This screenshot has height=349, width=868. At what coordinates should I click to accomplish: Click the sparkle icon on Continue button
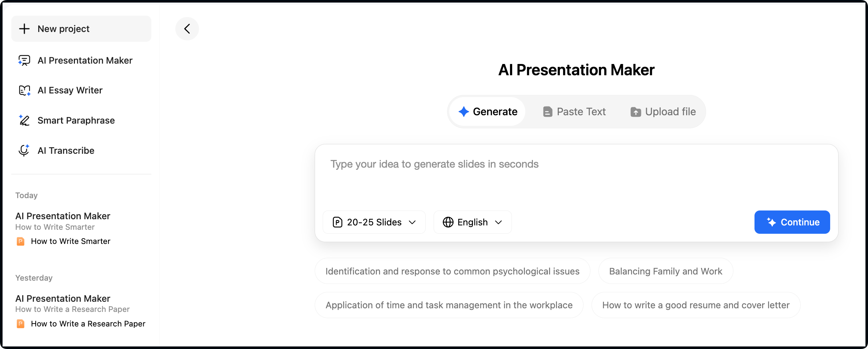point(771,222)
